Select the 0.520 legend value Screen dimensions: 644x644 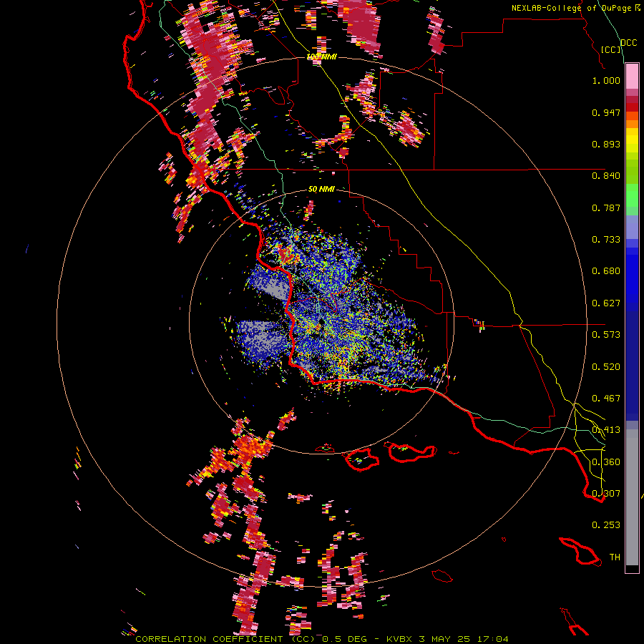606,367
